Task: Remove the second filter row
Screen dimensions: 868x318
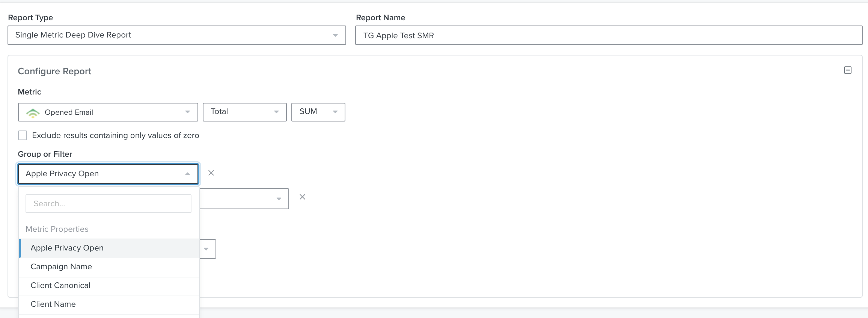Action: point(302,197)
